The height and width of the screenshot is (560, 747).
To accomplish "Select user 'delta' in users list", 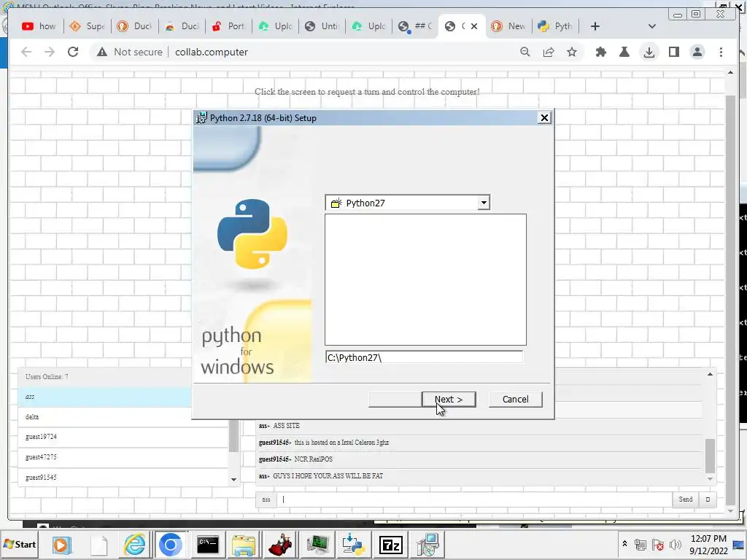I will coord(123,416).
